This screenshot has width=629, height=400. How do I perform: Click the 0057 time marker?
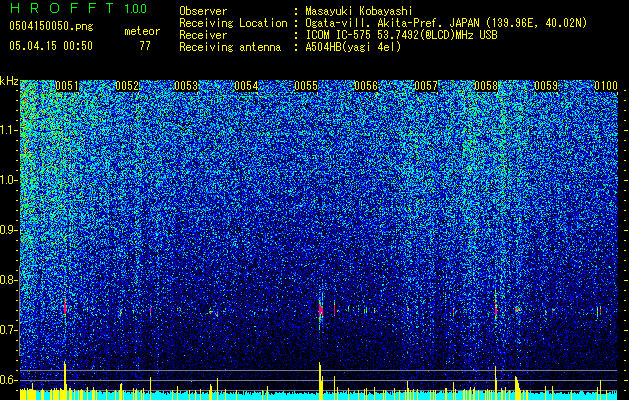[x=426, y=86]
